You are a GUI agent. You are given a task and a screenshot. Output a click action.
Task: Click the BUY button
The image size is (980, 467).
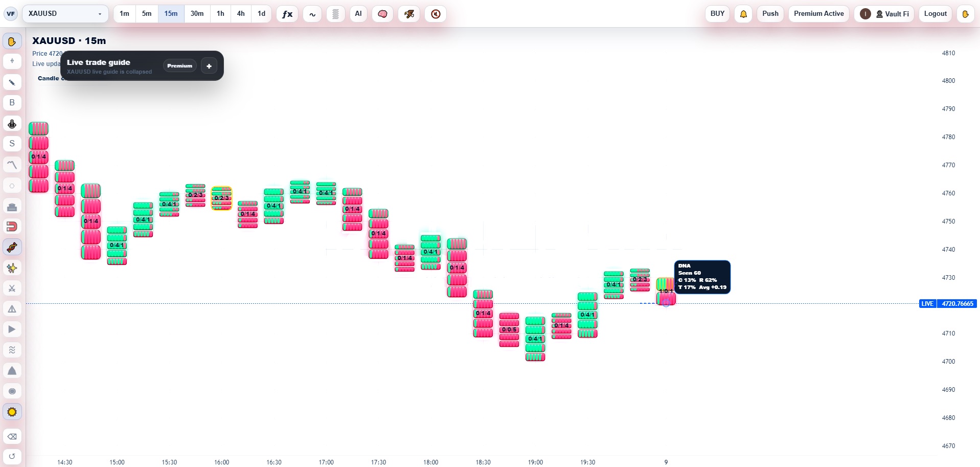pos(717,14)
